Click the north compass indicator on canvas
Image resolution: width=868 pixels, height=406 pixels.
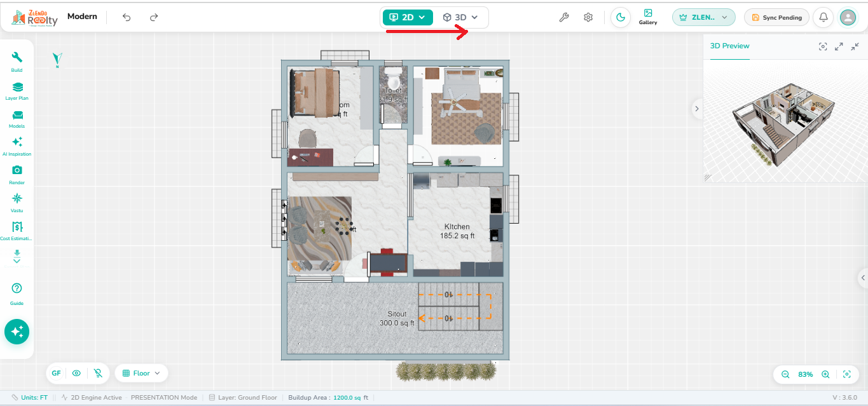coord(57,60)
